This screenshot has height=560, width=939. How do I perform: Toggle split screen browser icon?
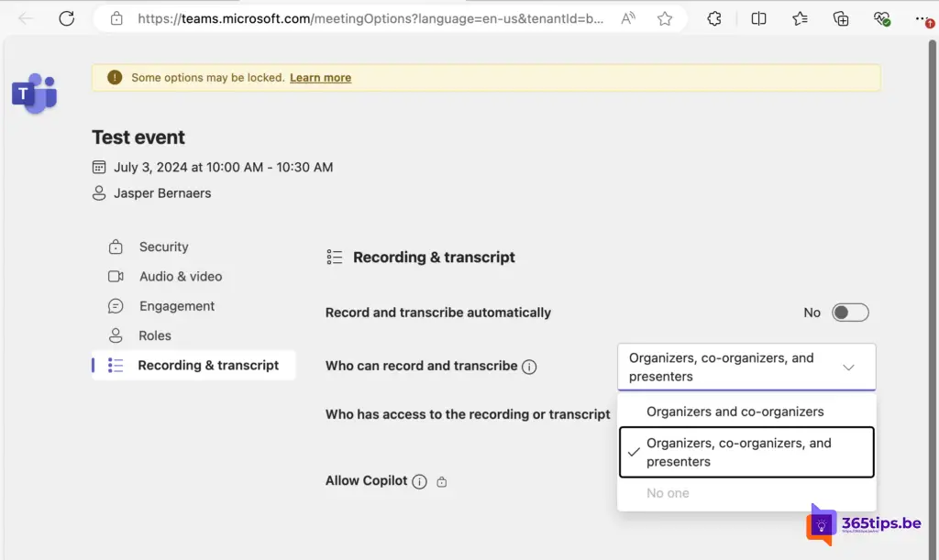[x=758, y=18]
